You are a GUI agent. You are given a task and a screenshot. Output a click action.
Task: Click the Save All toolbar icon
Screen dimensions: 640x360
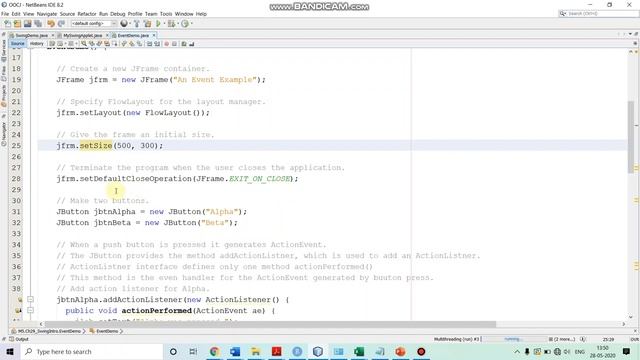click(38, 24)
